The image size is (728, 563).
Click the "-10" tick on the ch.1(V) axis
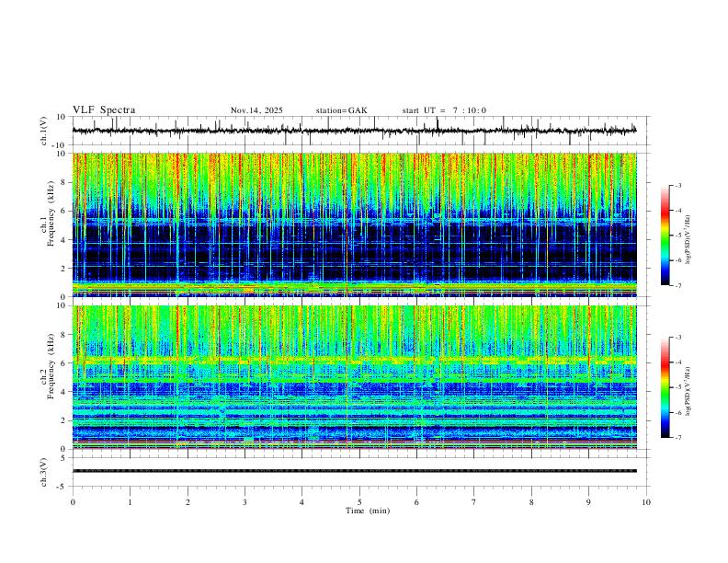60,145
